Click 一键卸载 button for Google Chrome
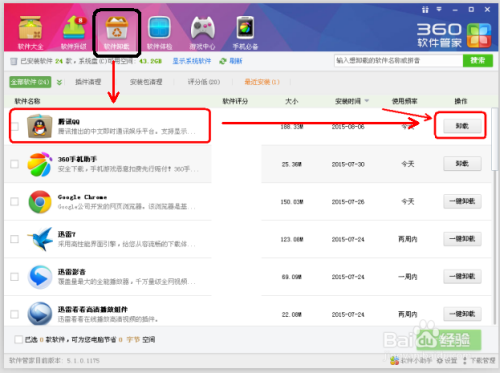 click(462, 201)
